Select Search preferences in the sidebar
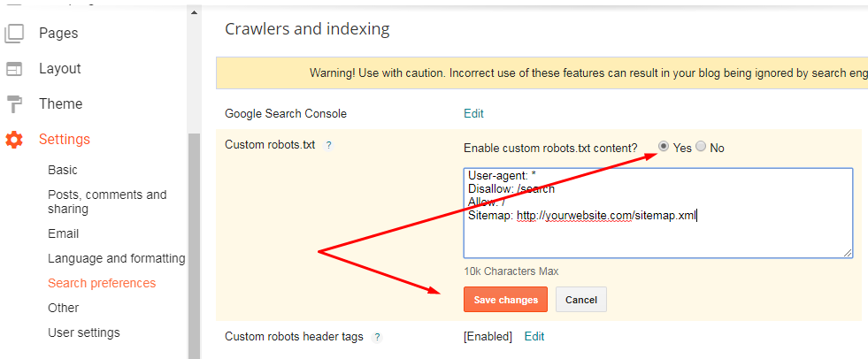Image resolution: width=868 pixels, height=359 pixels. coord(102,283)
